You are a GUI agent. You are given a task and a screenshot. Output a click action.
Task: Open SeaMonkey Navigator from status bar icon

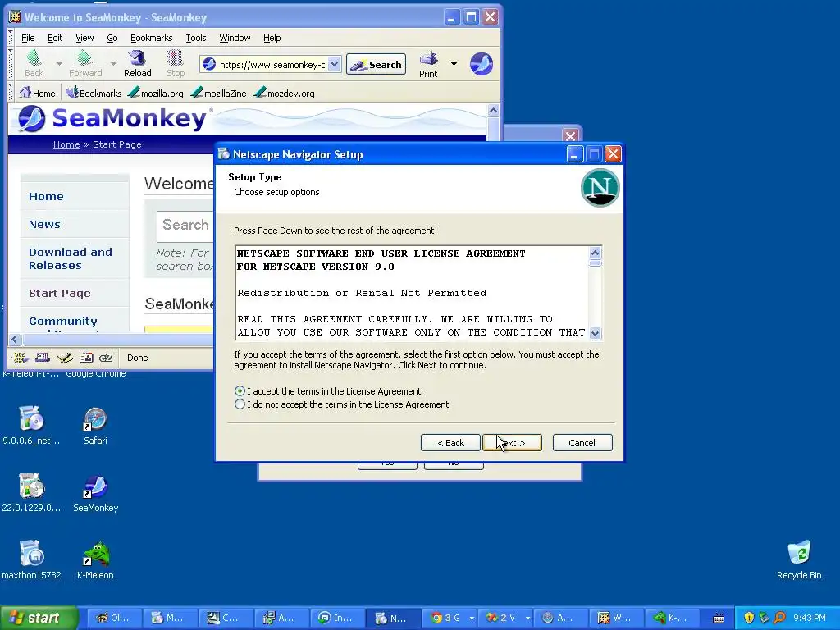pos(20,358)
